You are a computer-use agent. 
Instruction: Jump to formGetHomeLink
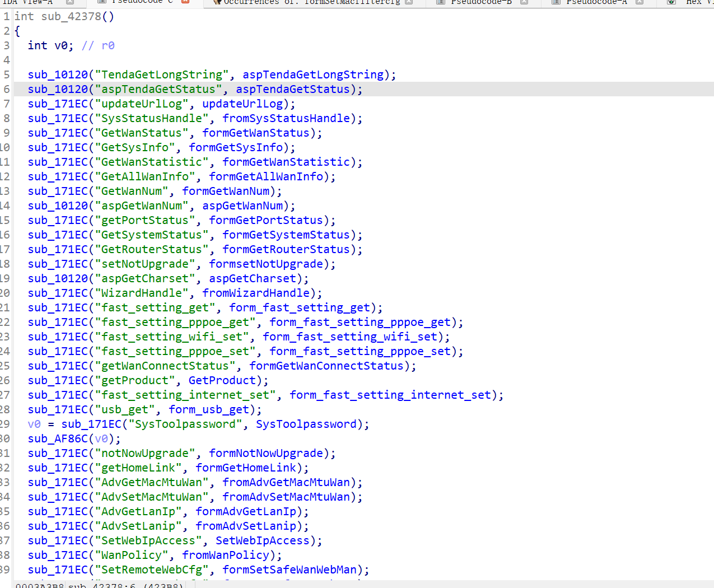[246, 468]
